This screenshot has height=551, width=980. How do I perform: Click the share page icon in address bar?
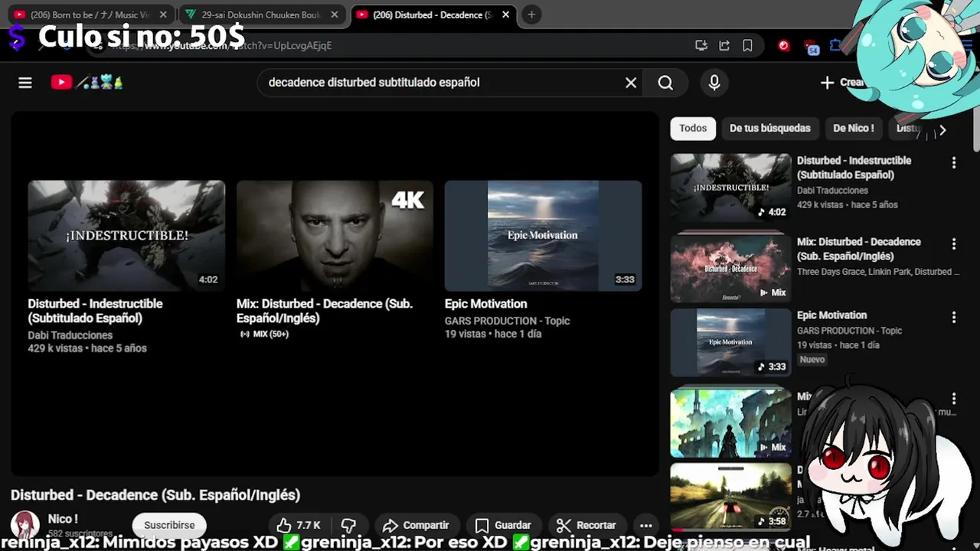724,45
